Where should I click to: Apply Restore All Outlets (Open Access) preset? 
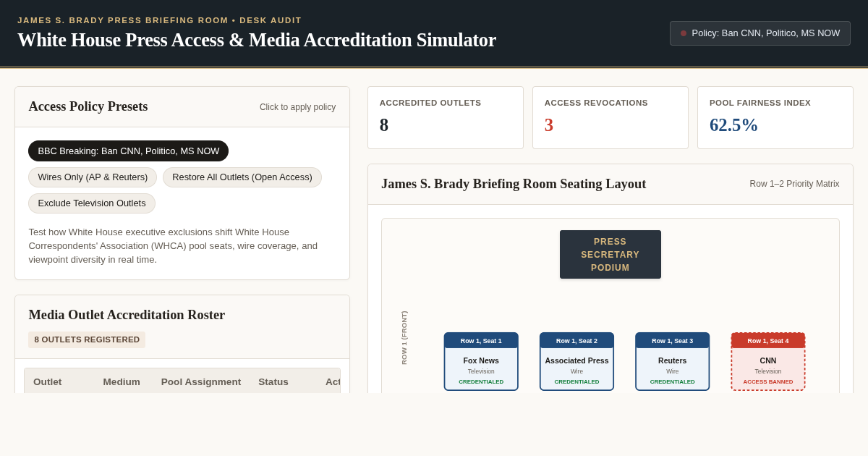tap(242, 177)
